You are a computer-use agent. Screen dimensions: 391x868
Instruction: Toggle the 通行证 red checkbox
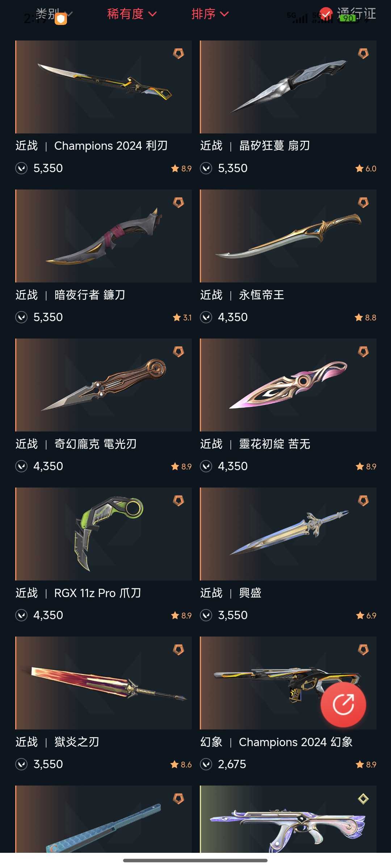click(x=326, y=14)
